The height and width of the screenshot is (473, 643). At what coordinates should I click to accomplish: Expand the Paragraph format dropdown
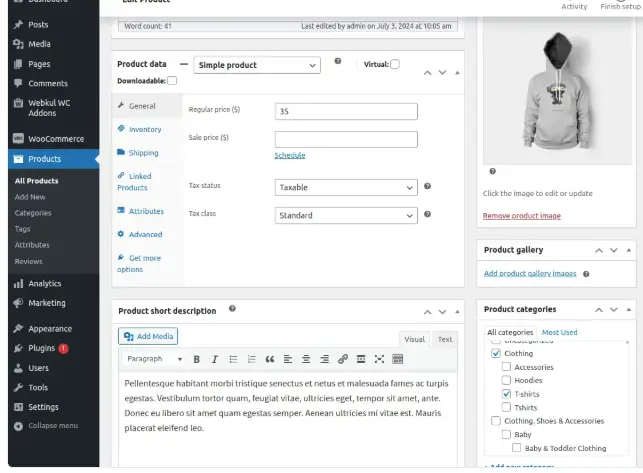coord(154,359)
